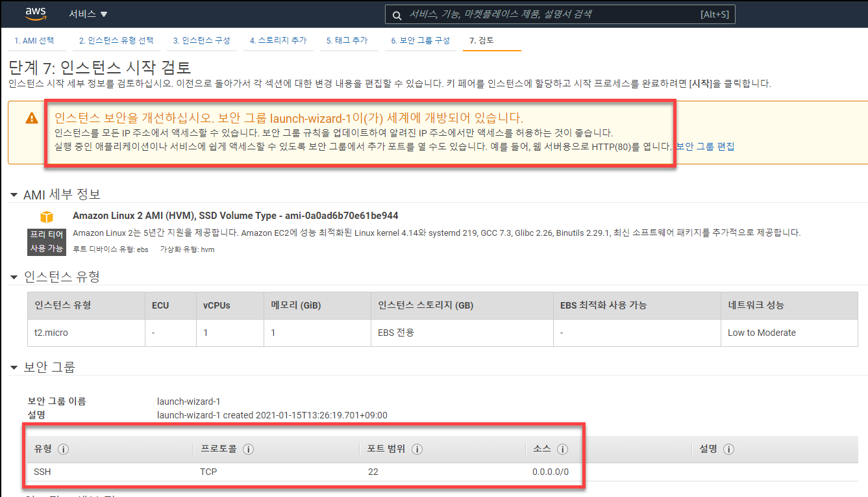The width and height of the screenshot is (868, 497).
Task: Collapse the 보안 그룹 section
Action: [14, 366]
